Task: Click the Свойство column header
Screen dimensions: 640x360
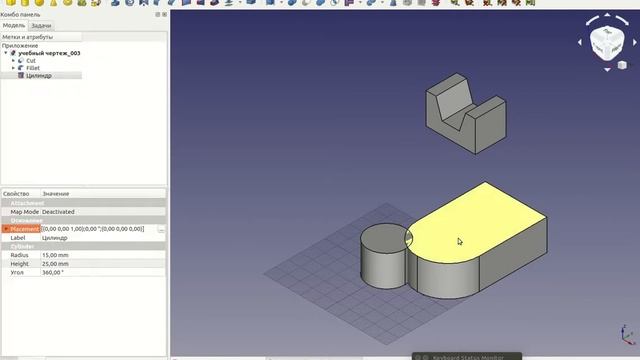Action: [x=20, y=193]
